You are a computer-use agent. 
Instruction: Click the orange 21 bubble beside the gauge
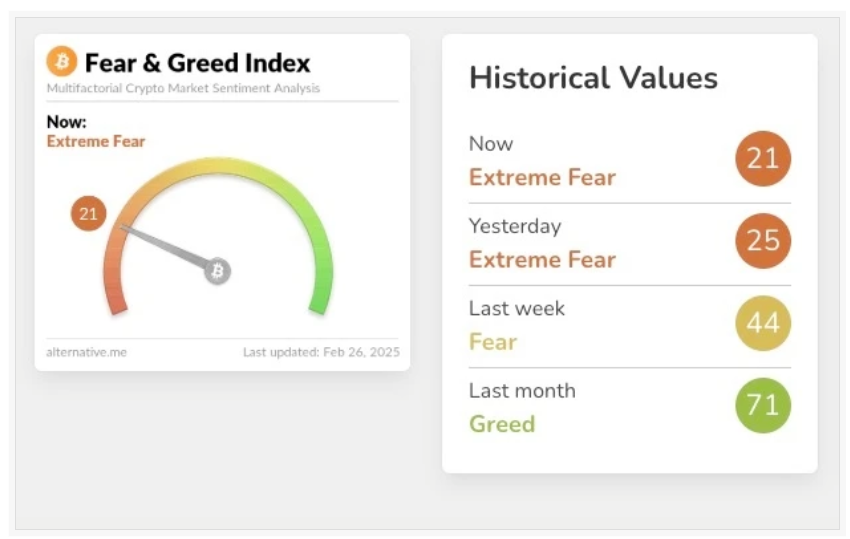pos(89,213)
